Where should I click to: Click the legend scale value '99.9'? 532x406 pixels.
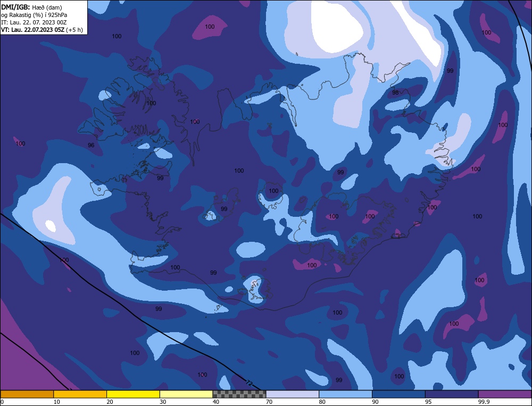point(484,402)
